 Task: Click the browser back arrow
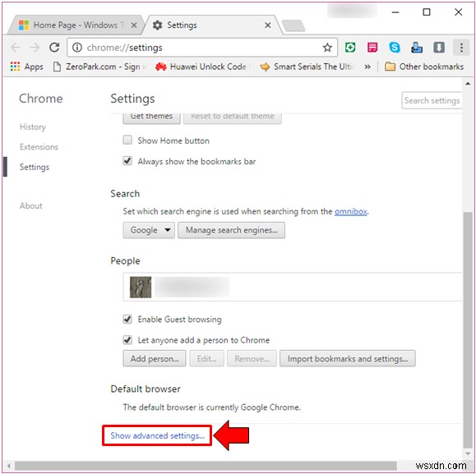15,48
